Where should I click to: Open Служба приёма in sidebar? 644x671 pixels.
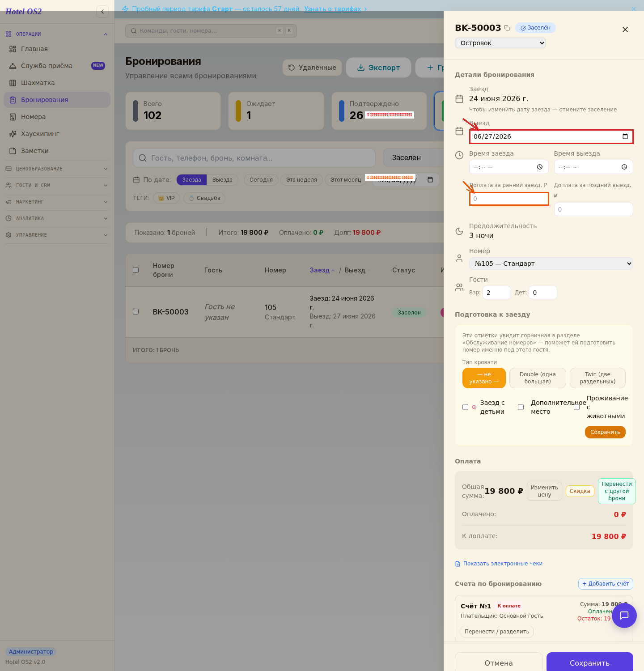tap(57, 66)
